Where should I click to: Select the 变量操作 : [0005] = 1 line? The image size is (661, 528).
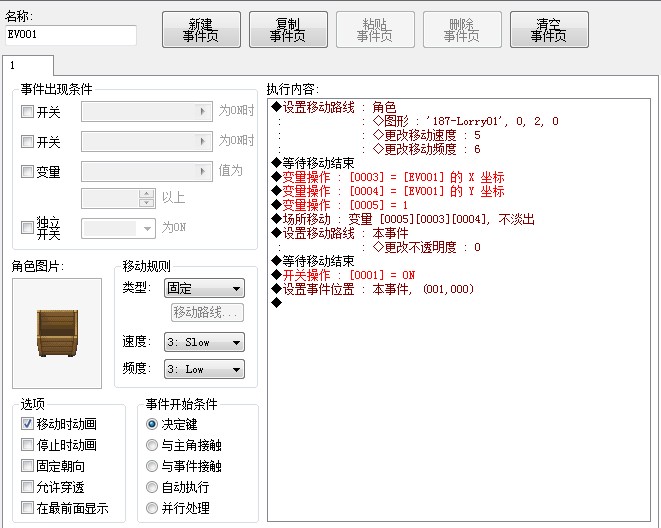click(340, 205)
